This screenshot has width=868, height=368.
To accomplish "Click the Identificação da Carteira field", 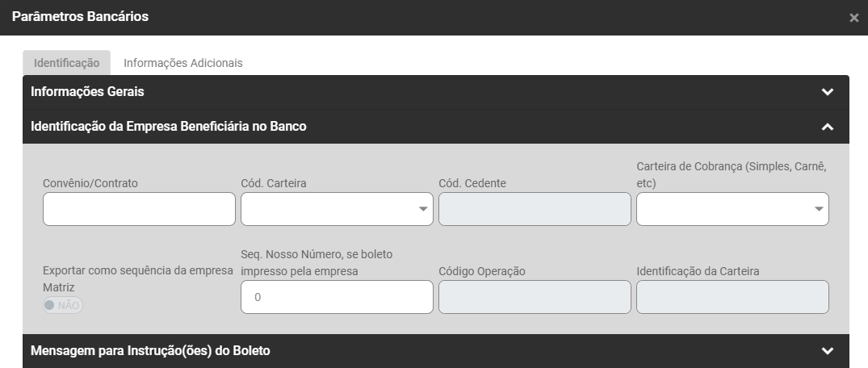I will pyautogui.click(x=732, y=297).
